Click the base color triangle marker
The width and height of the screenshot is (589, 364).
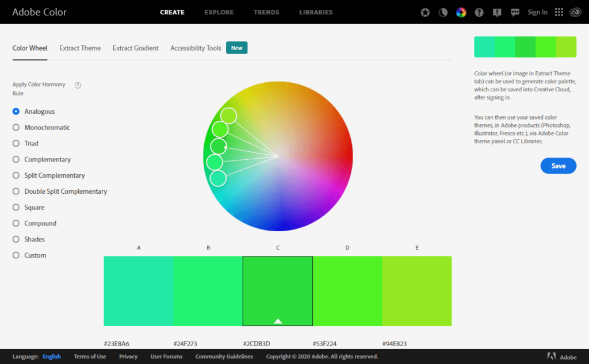[278, 321]
